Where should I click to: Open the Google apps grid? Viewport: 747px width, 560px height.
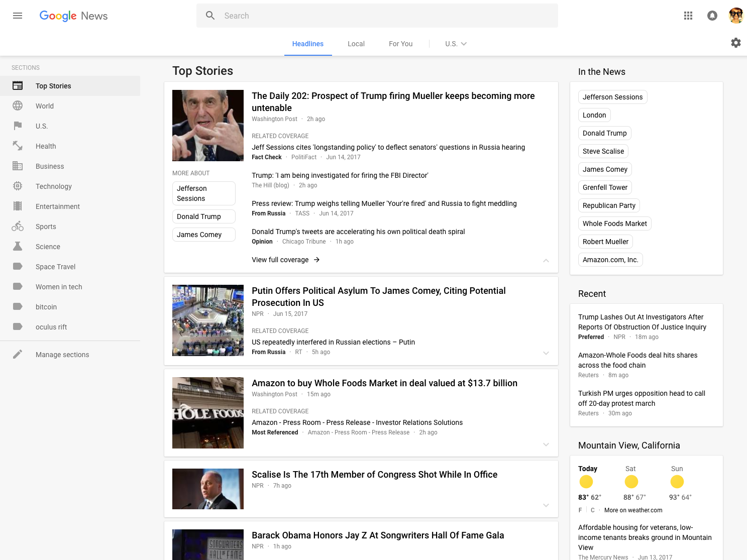pyautogui.click(x=688, y=16)
